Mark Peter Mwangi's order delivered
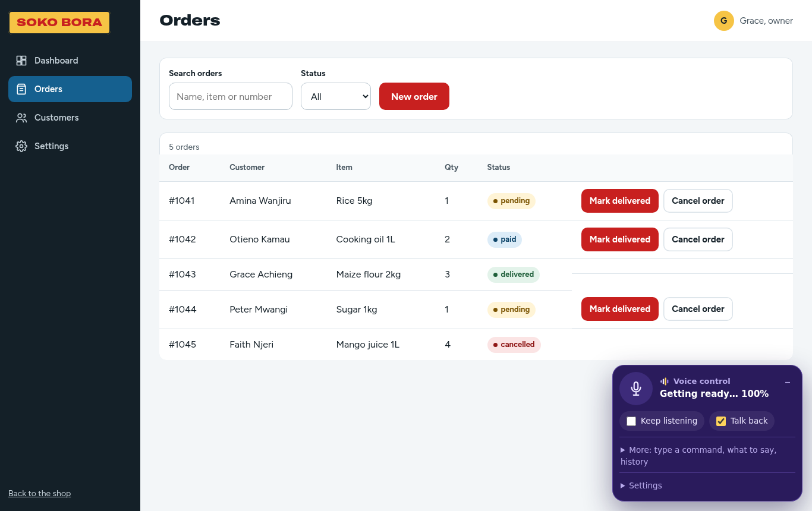Image resolution: width=812 pixels, height=511 pixels. point(620,309)
